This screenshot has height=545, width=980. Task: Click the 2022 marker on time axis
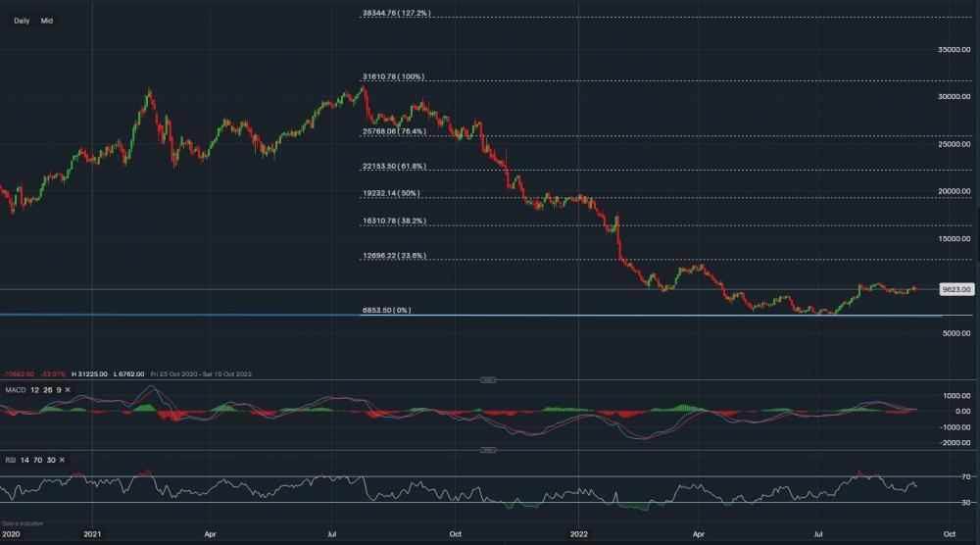click(578, 535)
